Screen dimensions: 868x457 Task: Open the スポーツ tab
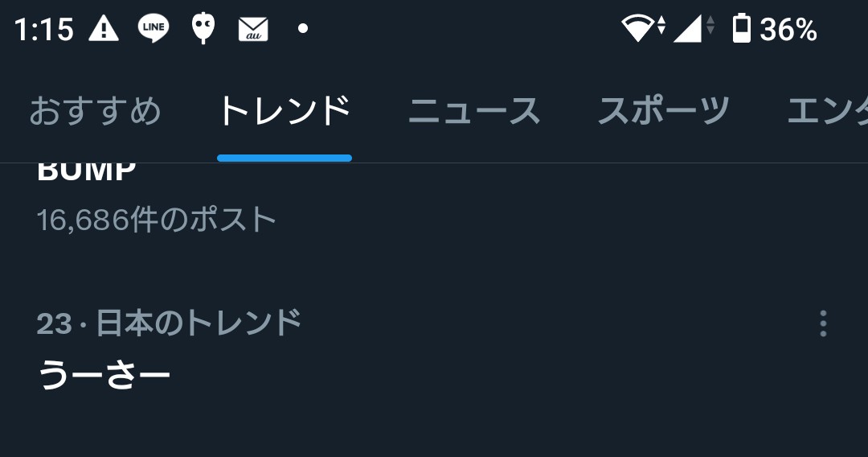coord(663,111)
